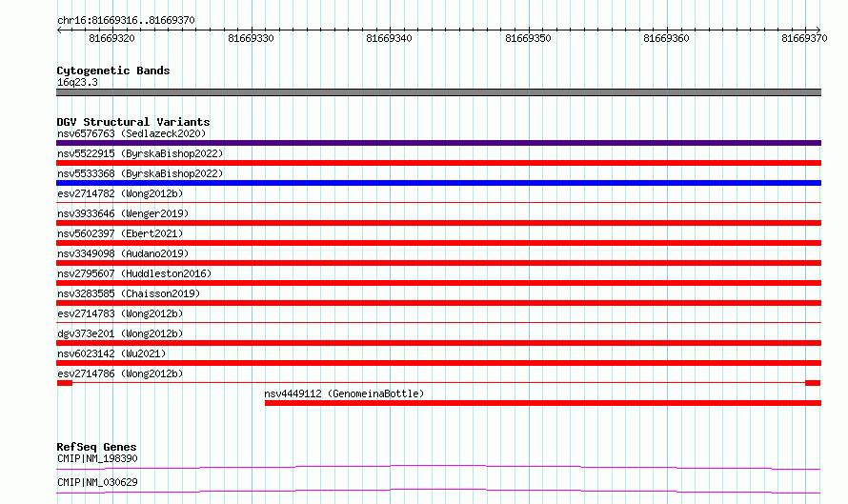Open esv2714783 (Wong2012b) label
The image size is (848, 504).
[x=120, y=313]
